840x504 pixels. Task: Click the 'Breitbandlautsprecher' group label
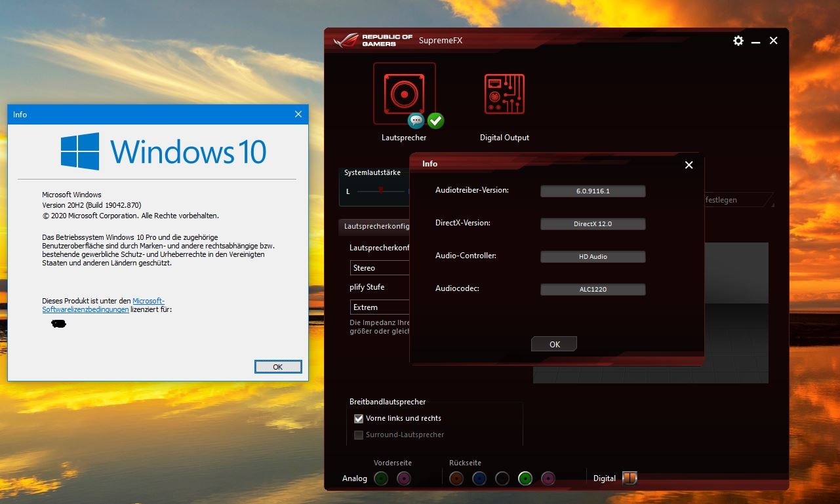388,402
